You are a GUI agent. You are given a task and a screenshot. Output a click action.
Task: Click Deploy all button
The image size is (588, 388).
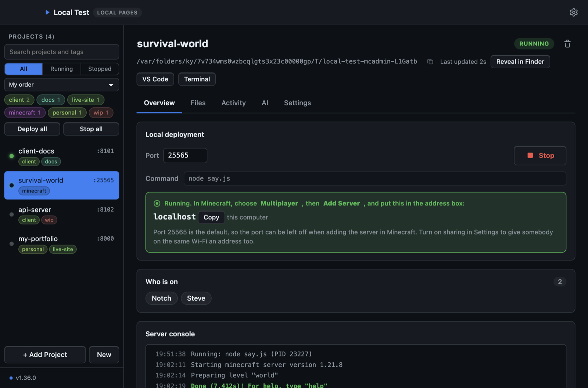32,129
